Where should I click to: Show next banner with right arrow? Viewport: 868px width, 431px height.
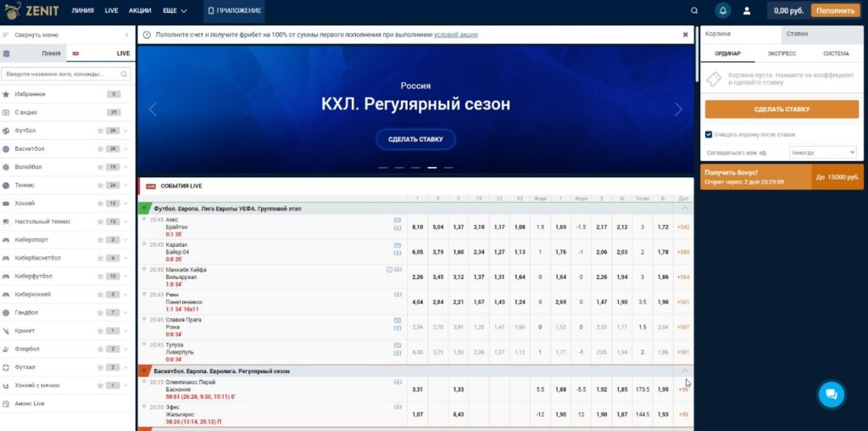[678, 109]
